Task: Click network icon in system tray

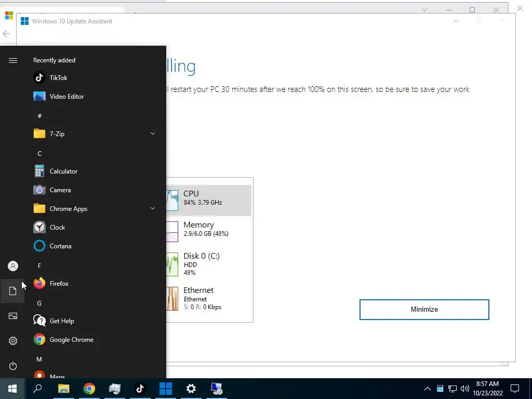Action: 453,389
